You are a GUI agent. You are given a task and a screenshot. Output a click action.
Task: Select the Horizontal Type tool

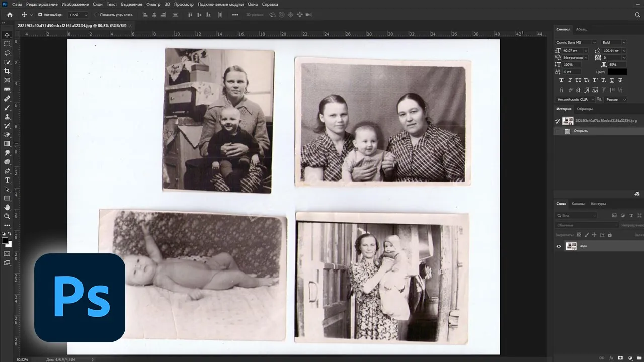pos(7,180)
